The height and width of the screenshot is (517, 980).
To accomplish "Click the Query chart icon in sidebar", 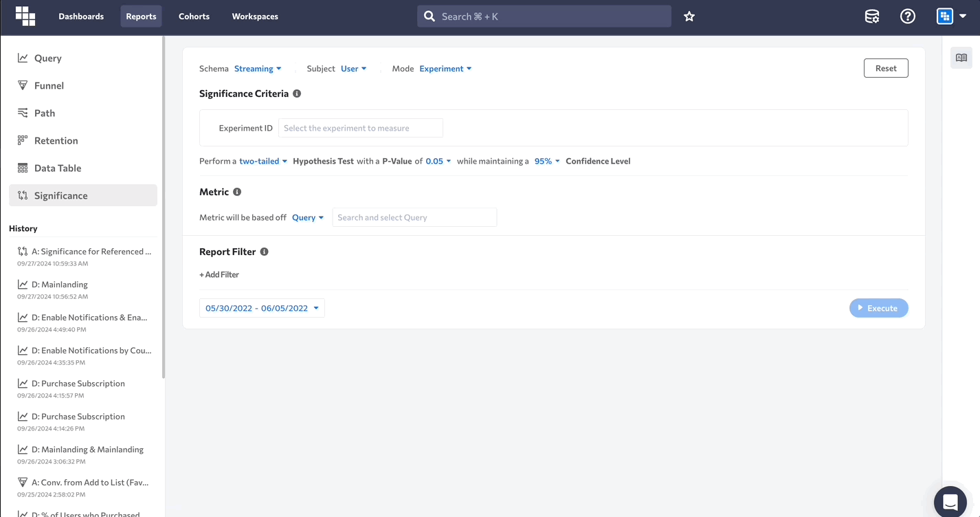I will 23,58.
